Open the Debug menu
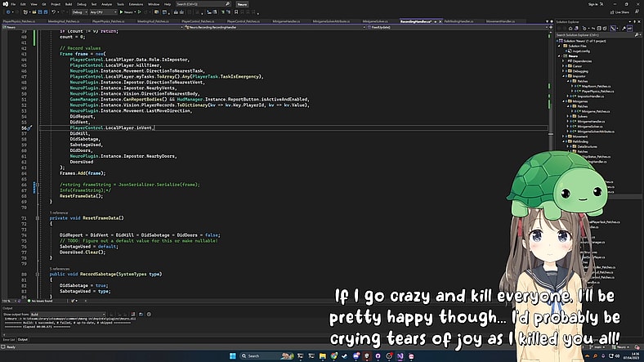Screen dimensions: 644x362 (82, 4)
